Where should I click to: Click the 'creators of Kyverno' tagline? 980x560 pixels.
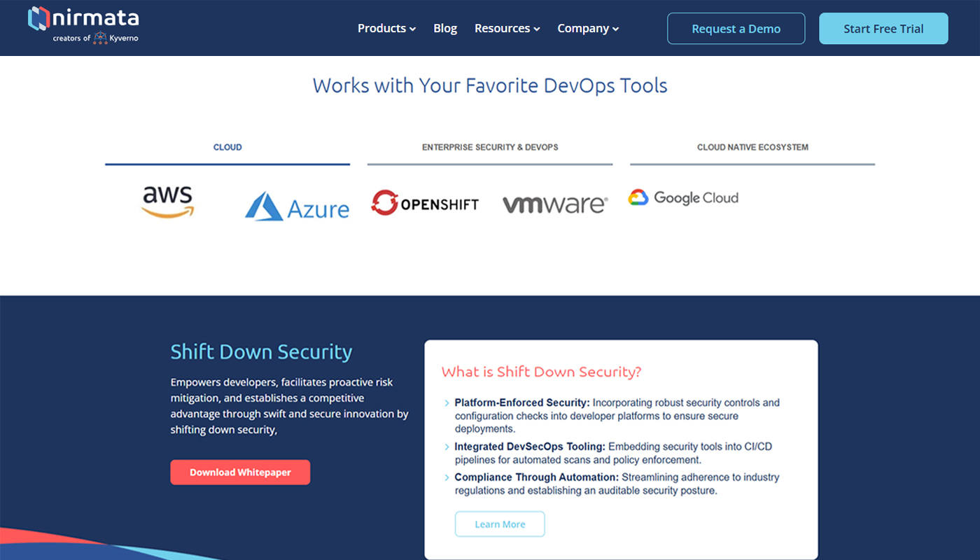[x=95, y=38]
